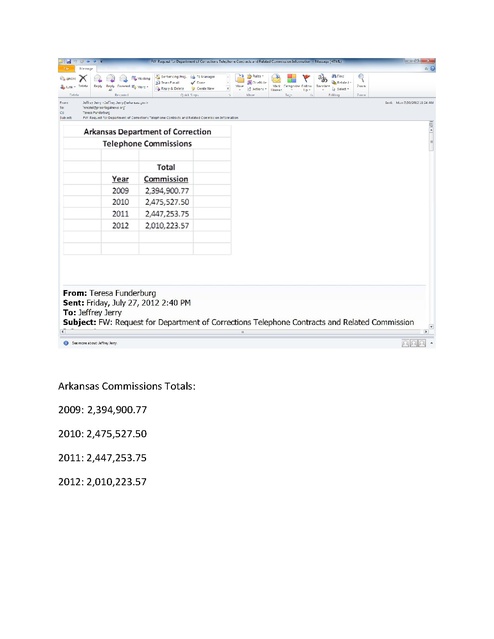The height and width of the screenshot is (639, 494).
Task: Click the recipient address in To header
Action: [104, 108]
